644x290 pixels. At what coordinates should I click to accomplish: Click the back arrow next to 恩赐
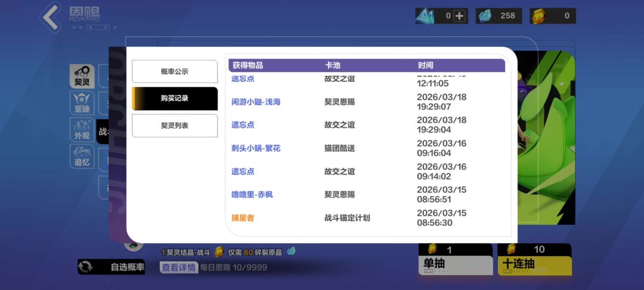click(51, 17)
